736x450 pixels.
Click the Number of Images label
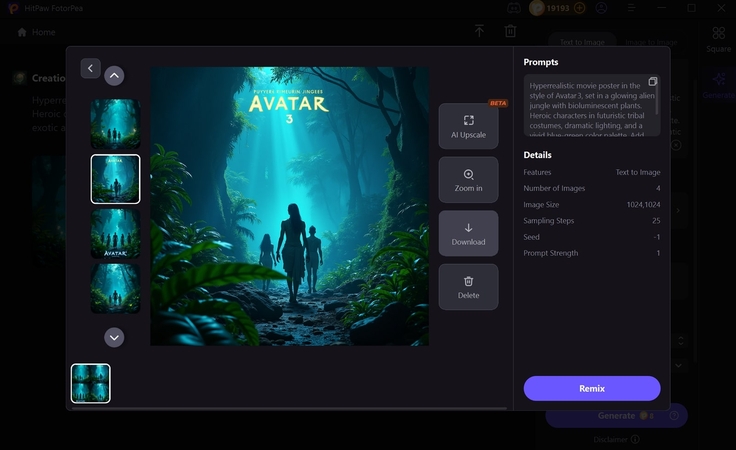pos(554,188)
